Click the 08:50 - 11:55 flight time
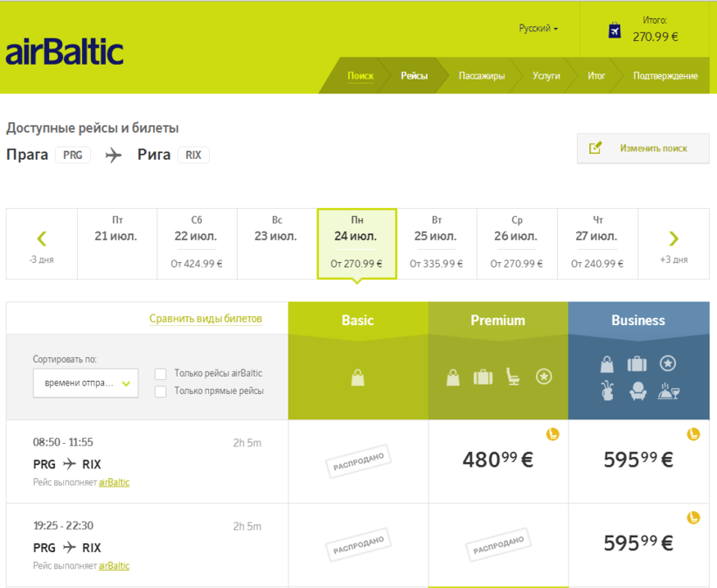This screenshot has height=588, width=717. pyautogui.click(x=63, y=442)
